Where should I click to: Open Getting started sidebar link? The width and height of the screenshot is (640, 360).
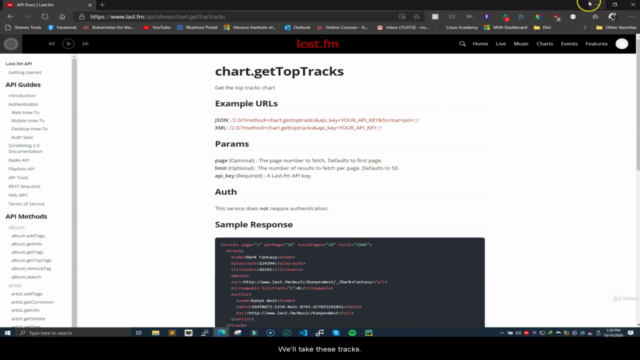click(25, 72)
